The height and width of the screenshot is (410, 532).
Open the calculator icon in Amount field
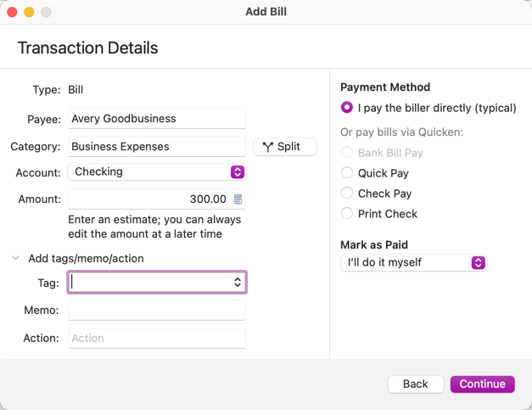[x=238, y=199]
